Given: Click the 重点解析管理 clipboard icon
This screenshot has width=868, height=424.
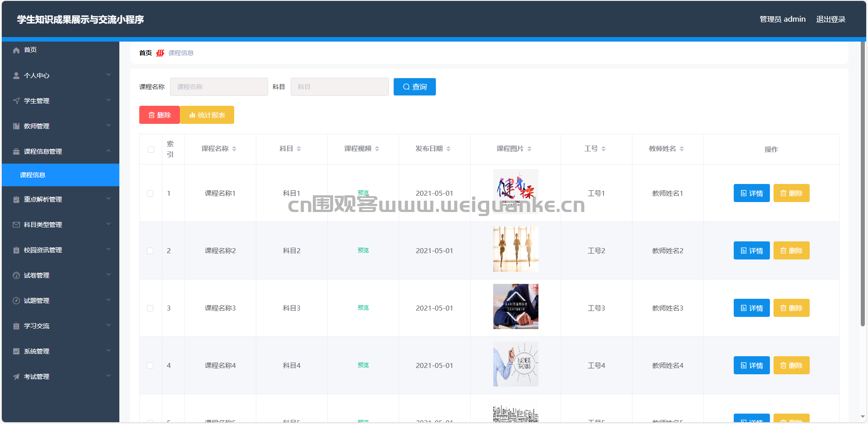Looking at the screenshot, I should click(16, 199).
